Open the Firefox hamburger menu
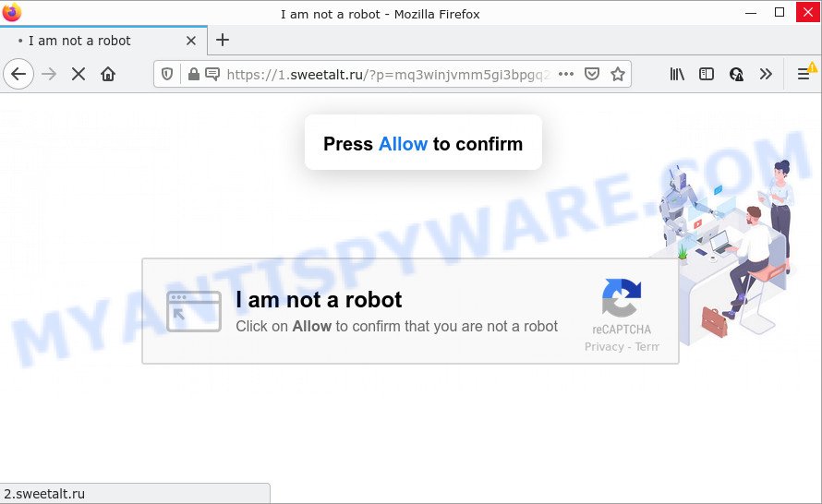The height and width of the screenshot is (504, 822). tap(804, 74)
